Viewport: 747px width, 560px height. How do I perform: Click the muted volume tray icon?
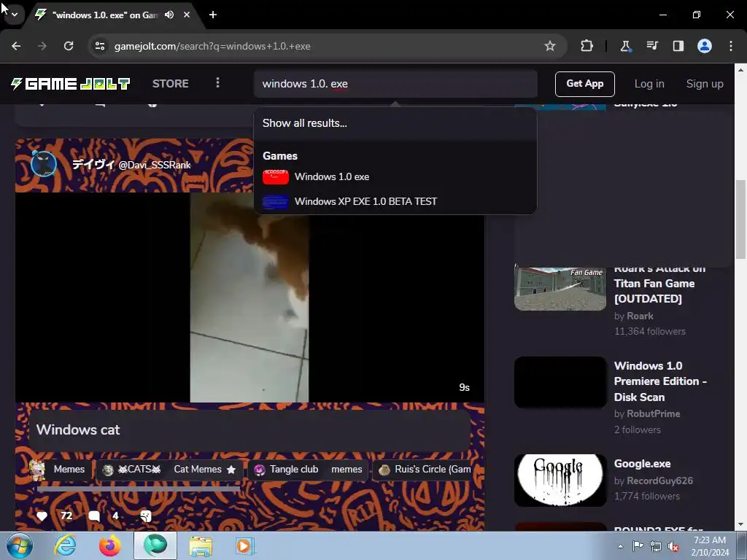click(x=673, y=546)
